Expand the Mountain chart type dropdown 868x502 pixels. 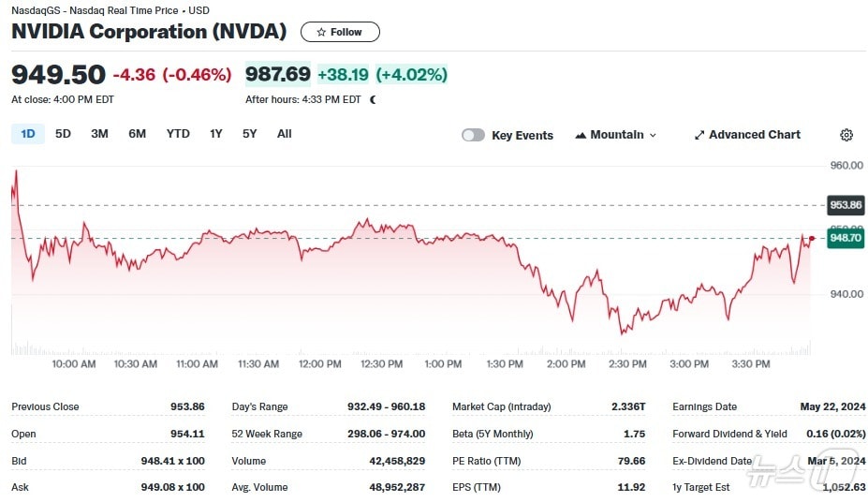(x=653, y=135)
